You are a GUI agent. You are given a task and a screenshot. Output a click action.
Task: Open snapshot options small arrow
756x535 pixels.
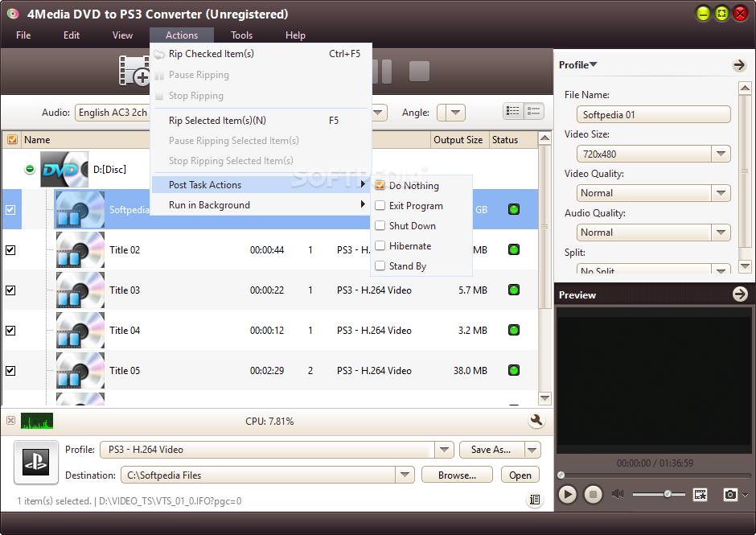(x=746, y=495)
